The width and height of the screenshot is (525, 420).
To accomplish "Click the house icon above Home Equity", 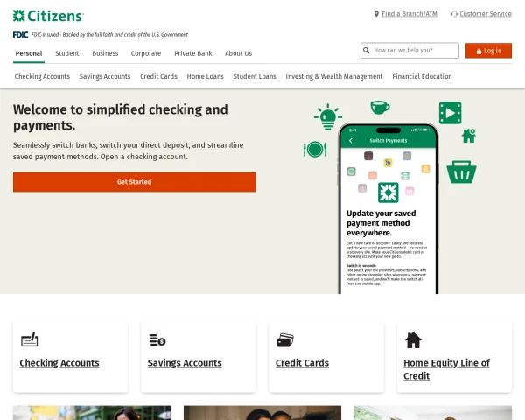I will click(413, 340).
